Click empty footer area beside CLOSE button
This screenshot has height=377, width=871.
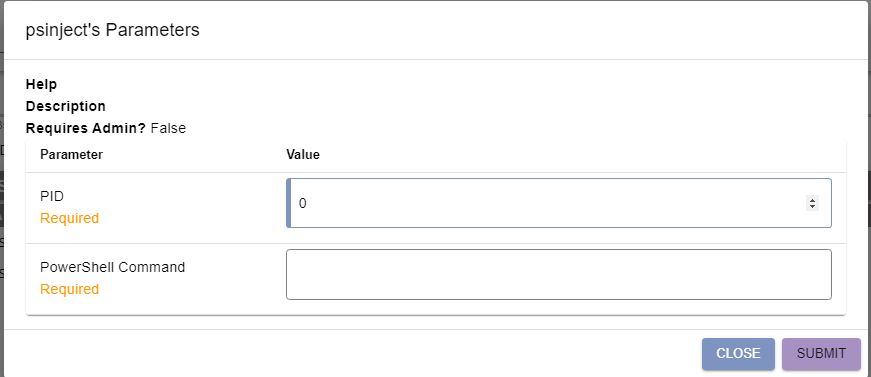coord(356,354)
